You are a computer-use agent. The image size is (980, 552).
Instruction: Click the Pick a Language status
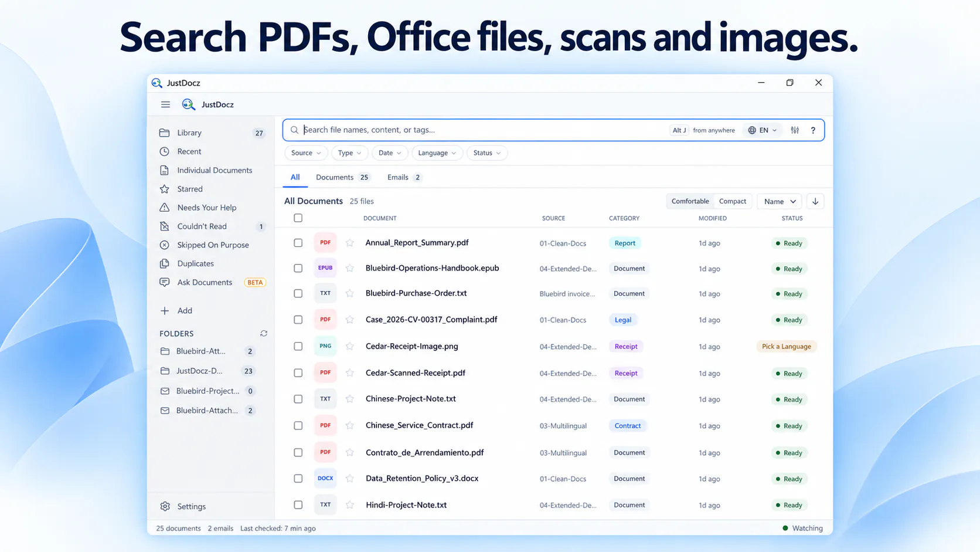click(x=787, y=347)
